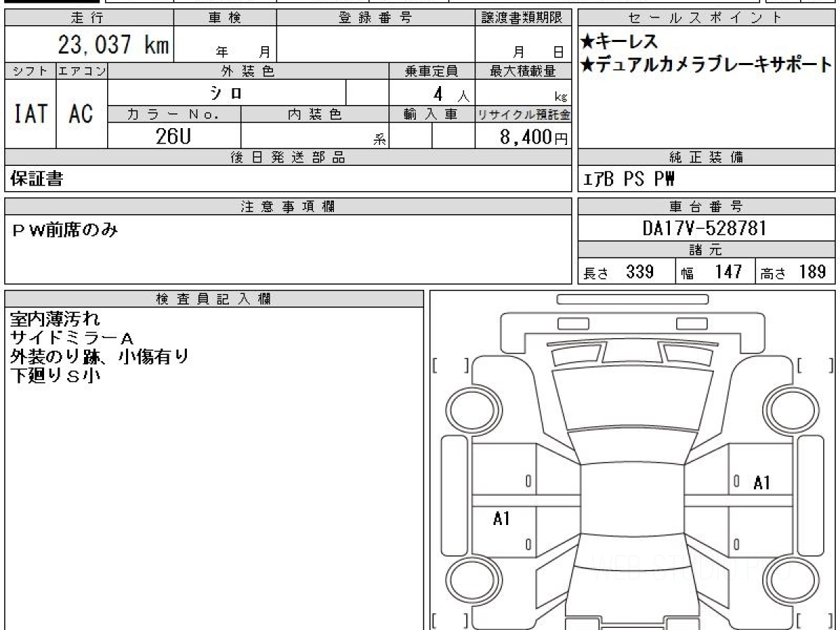Click the star before デュアルカメラブレーキサポート
840x630 pixels.
tap(588, 66)
